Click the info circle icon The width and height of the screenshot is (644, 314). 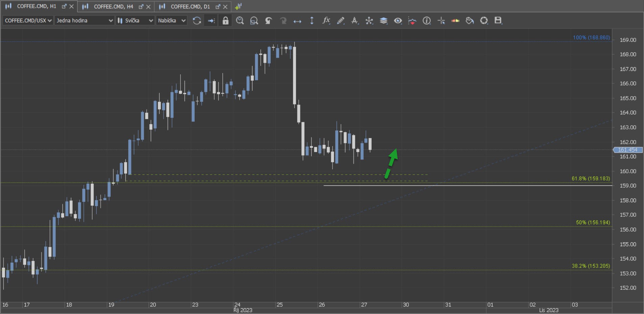(427, 21)
